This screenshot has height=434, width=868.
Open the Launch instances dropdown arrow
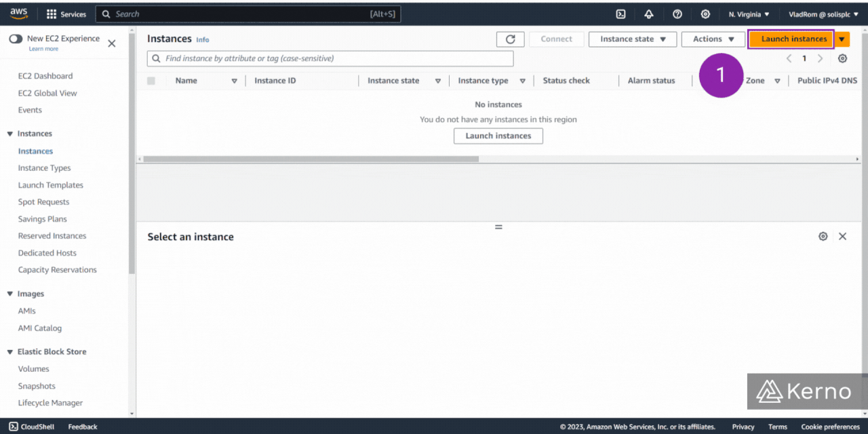tap(842, 39)
